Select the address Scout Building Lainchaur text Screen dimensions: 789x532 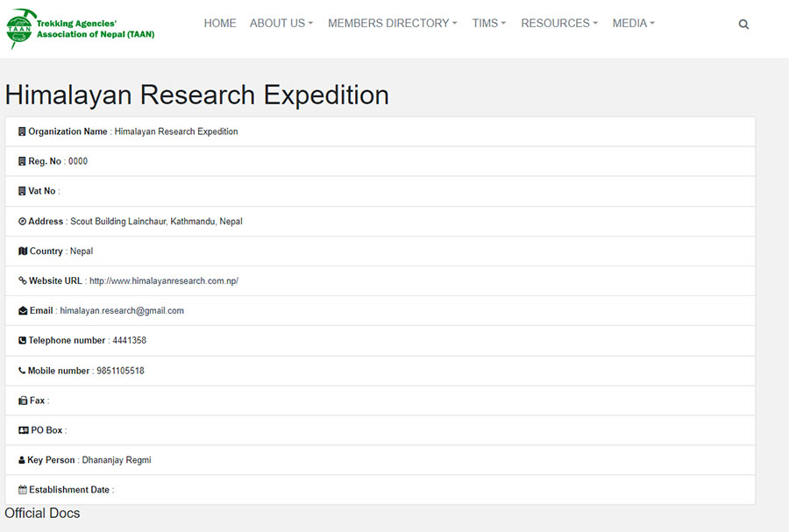pos(157,221)
